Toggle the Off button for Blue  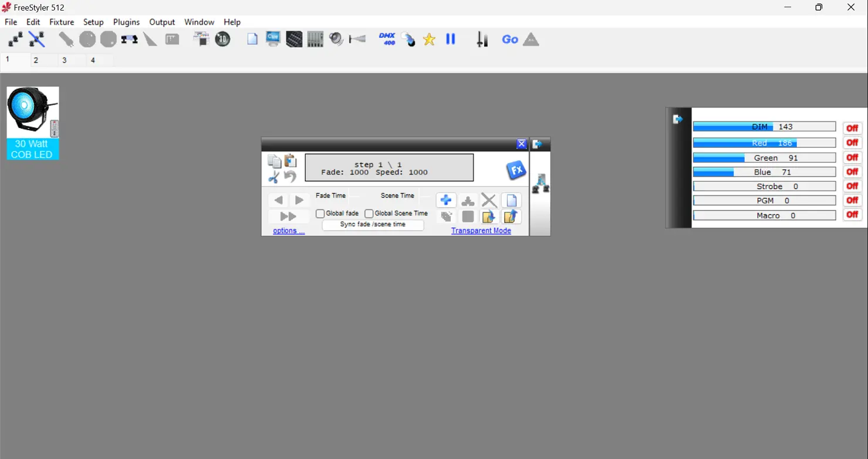coord(852,171)
